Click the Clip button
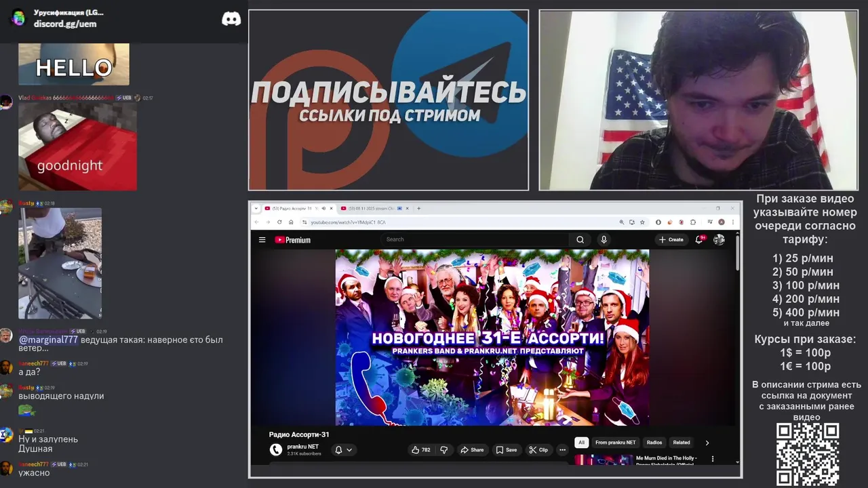Viewport: 868px width, 488px height. (x=538, y=449)
